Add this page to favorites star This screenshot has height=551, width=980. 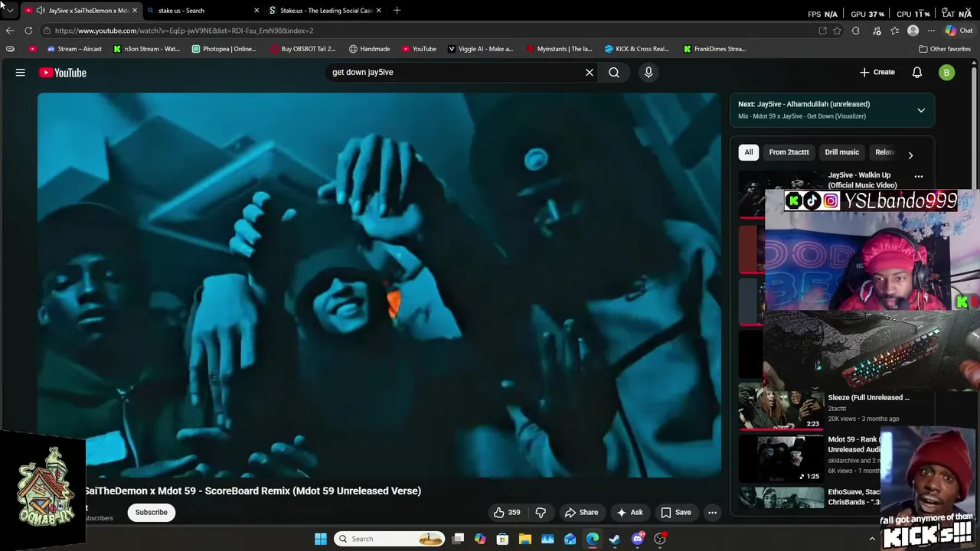(x=838, y=31)
